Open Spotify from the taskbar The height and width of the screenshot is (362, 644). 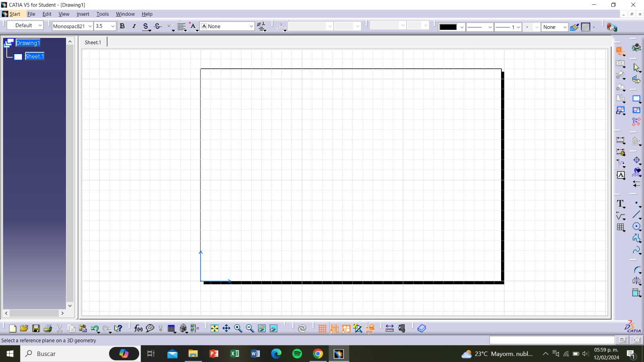[297, 354]
